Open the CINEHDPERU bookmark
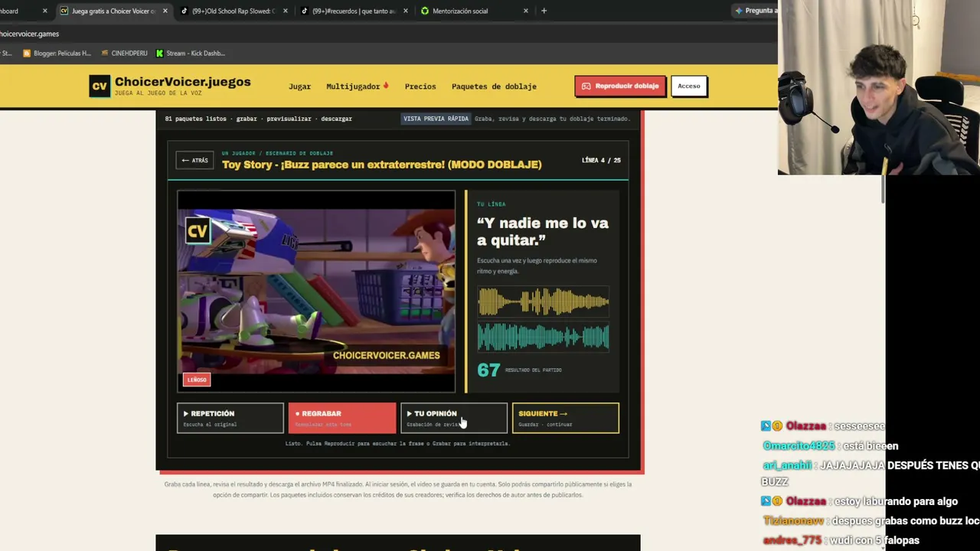 [x=124, y=54]
